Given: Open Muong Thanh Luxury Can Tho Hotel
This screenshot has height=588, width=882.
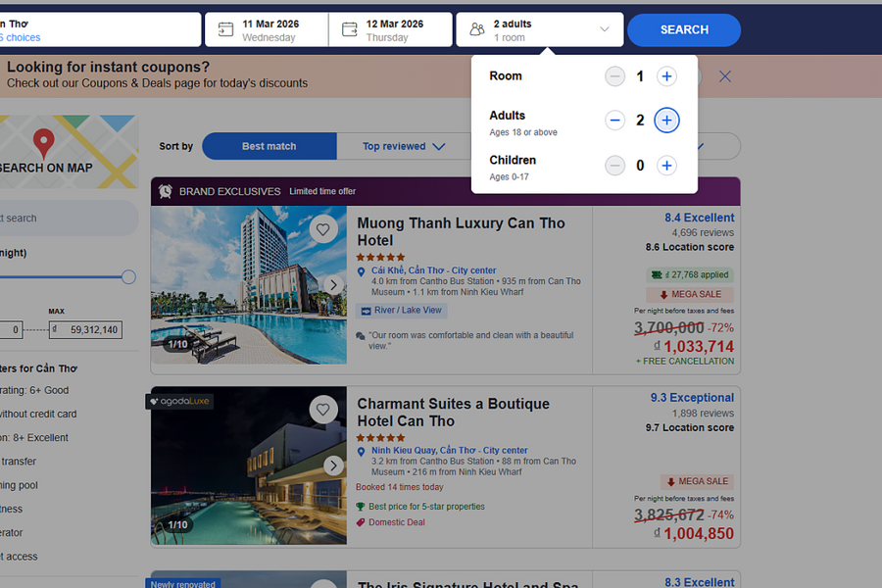Looking at the screenshot, I should [461, 231].
